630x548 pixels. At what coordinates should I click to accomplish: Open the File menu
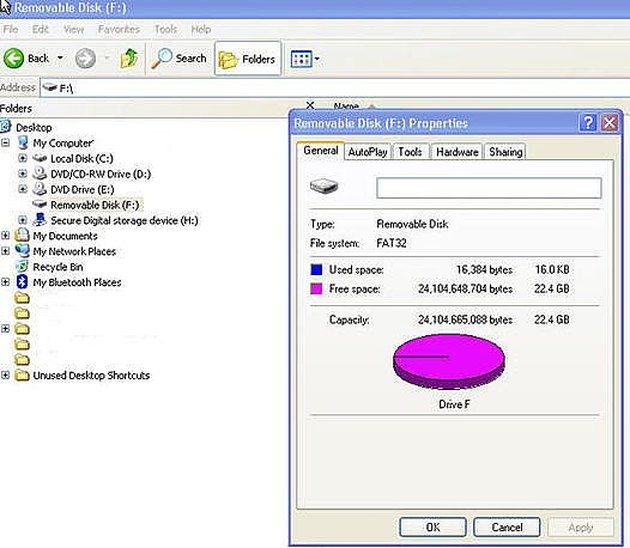click(10, 29)
